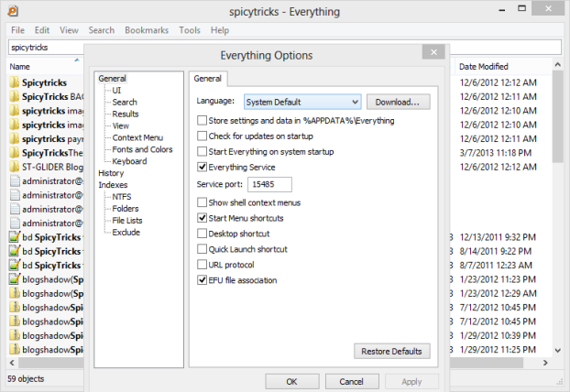Viewport: 570px width, 392px height.
Task: Click OK to confirm options
Action: click(292, 381)
